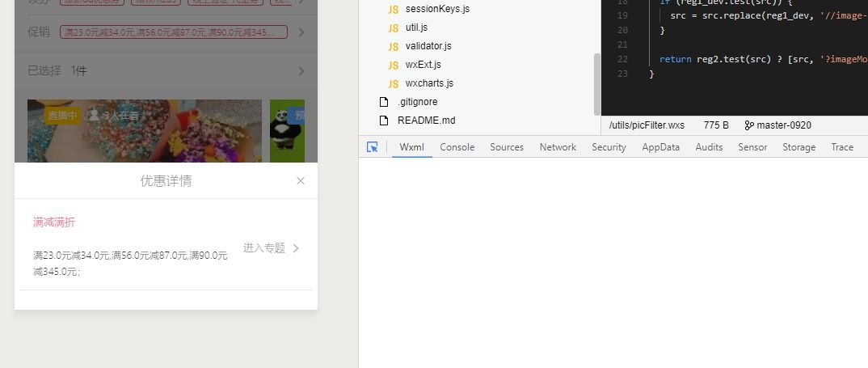868x368 pixels.
Task: Open the Trace tab
Action: tap(842, 147)
